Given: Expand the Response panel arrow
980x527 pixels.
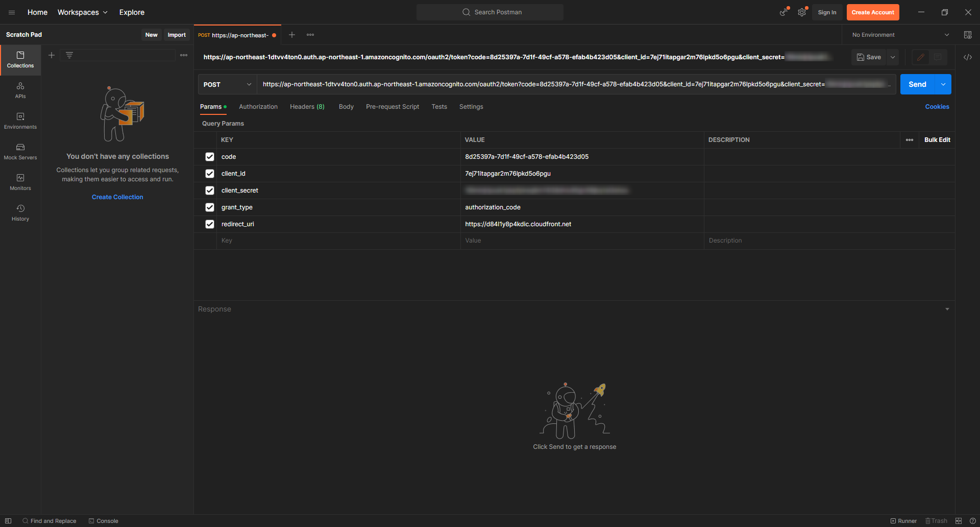Looking at the screenshot, I should (947, 309).
